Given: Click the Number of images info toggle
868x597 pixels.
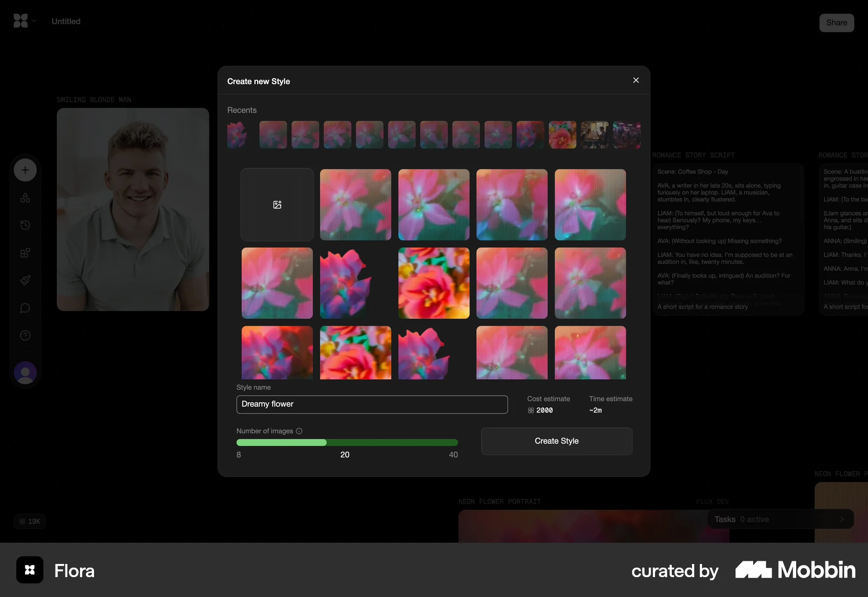Looking at the screenshot, I should click(299, 431).
